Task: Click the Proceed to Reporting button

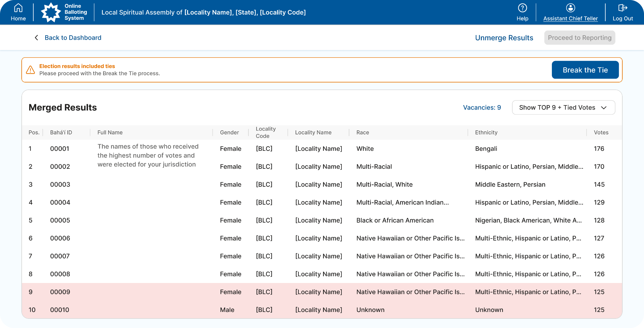Action: click(x=580, y=38)
